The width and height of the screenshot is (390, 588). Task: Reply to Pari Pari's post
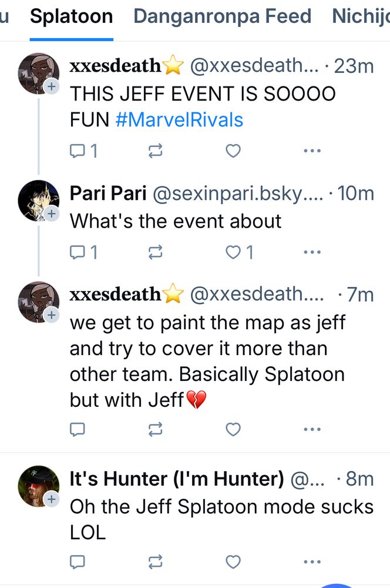tap(78, 252)
